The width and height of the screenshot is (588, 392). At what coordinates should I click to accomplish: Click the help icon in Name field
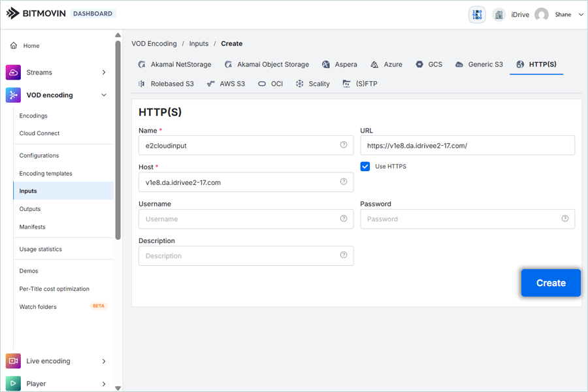click(x=344, y=145)
